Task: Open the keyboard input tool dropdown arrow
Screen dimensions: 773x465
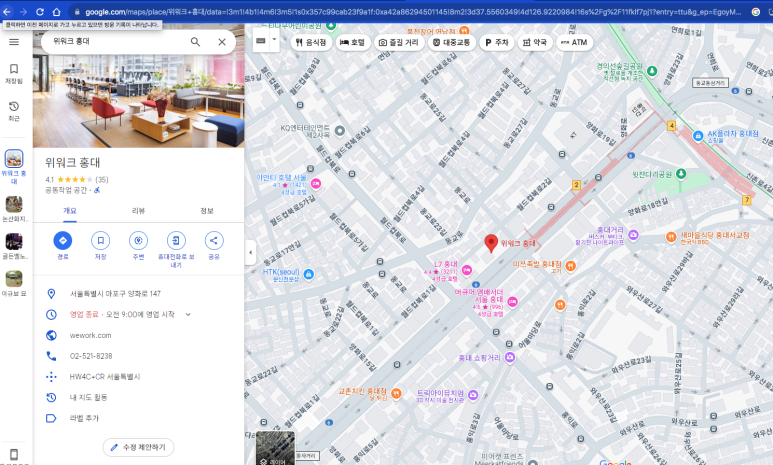Action: pos(275,39)
